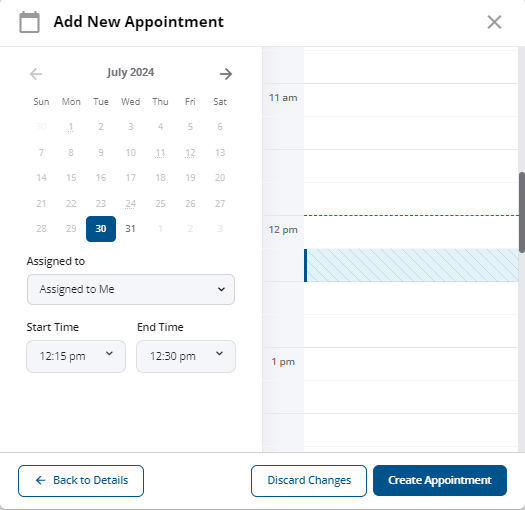
Task: Click the July 2024 month heading
Action: (x=131, y=73)
